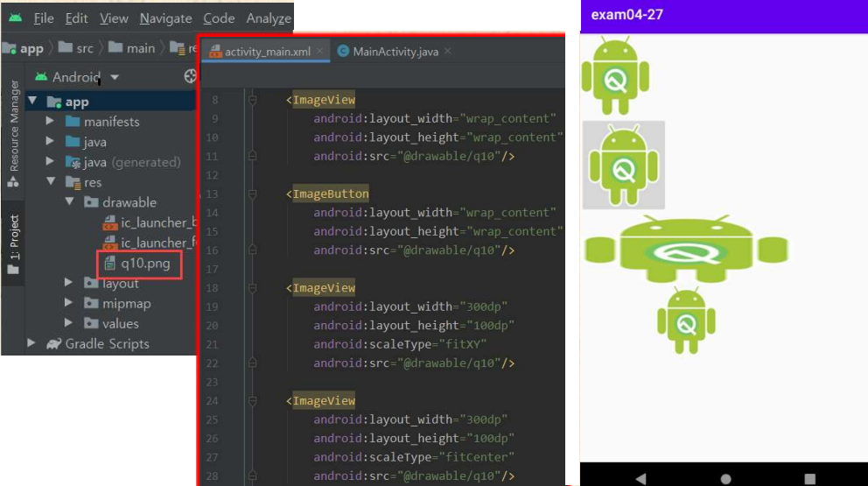
Task: Tap the emulator Recents square button
Action: (x=810, y=479)
